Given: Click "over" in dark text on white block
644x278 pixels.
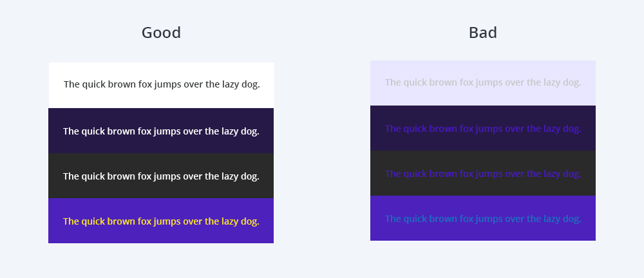Looking at the screenshot, I should tap(193, 84).
